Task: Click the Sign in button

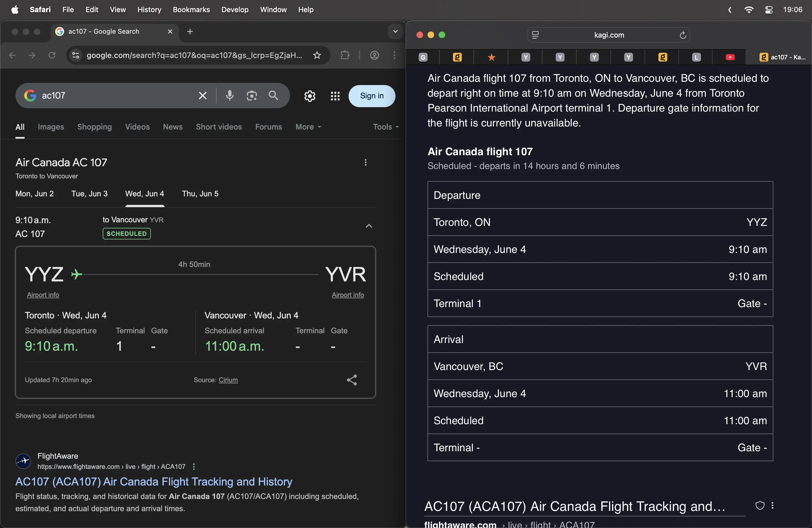Action: [x=371, y=96]
